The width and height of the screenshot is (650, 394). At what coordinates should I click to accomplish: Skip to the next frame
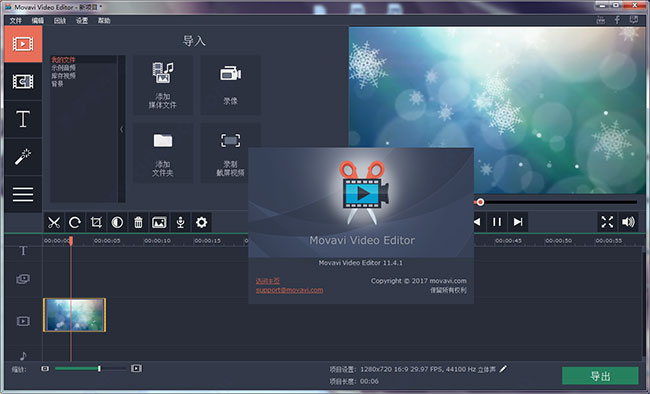click(518, 222)
